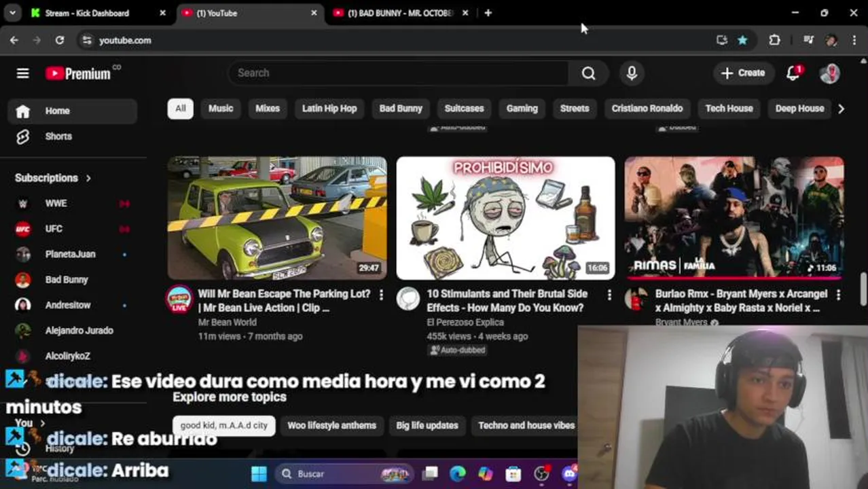The width and height of the screenshot is (868, 489).
Task: Open the WWE subscription channel
Action: 73,203
